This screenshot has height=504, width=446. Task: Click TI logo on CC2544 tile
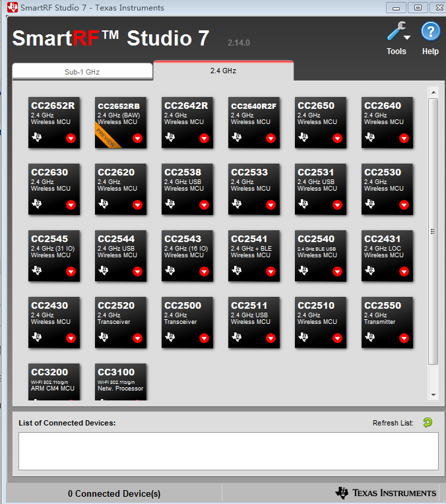[x=103, y=270]
